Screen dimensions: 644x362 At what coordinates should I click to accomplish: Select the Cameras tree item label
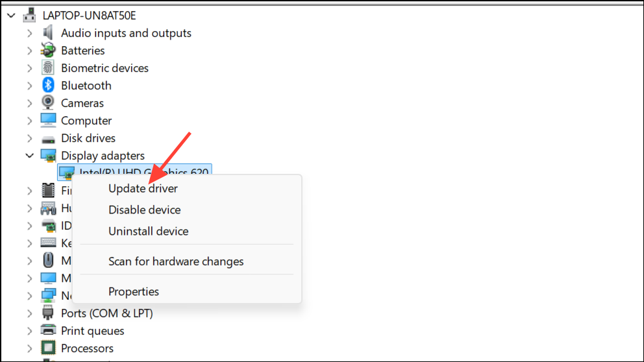[x=82, y=103]
